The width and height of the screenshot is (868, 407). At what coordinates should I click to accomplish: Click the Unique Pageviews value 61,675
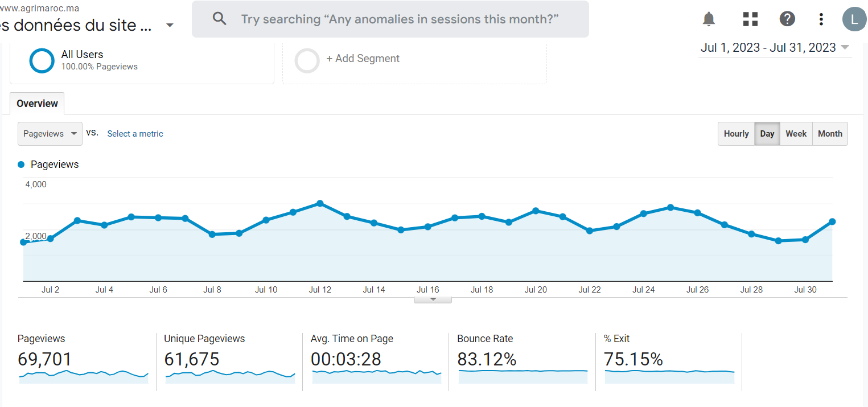point(192,360)
